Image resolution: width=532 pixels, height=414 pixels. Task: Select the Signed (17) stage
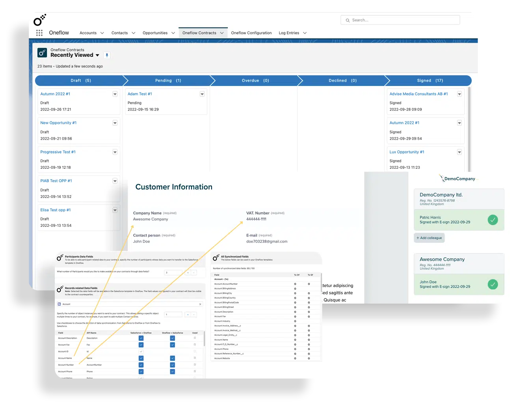click(x=430, y=80)
